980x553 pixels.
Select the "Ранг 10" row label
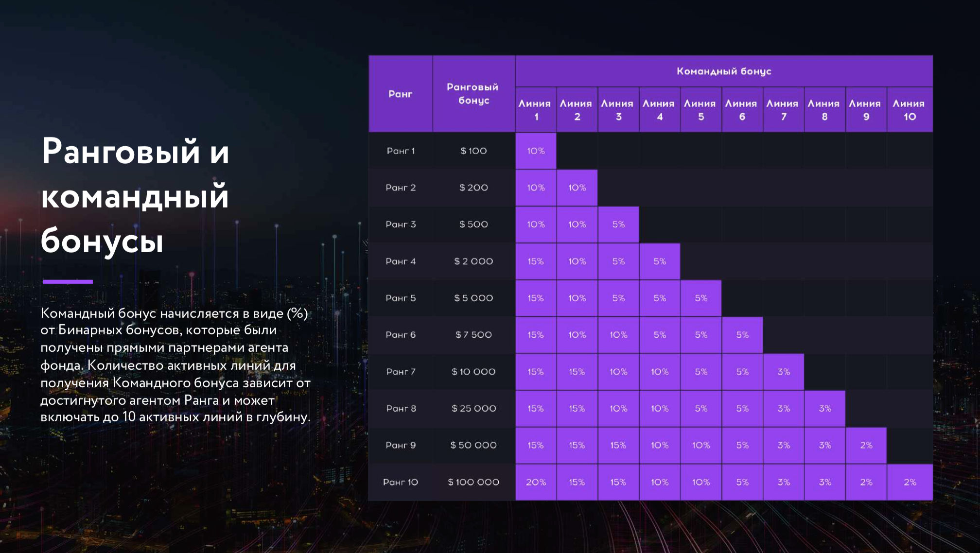(401, 482)
